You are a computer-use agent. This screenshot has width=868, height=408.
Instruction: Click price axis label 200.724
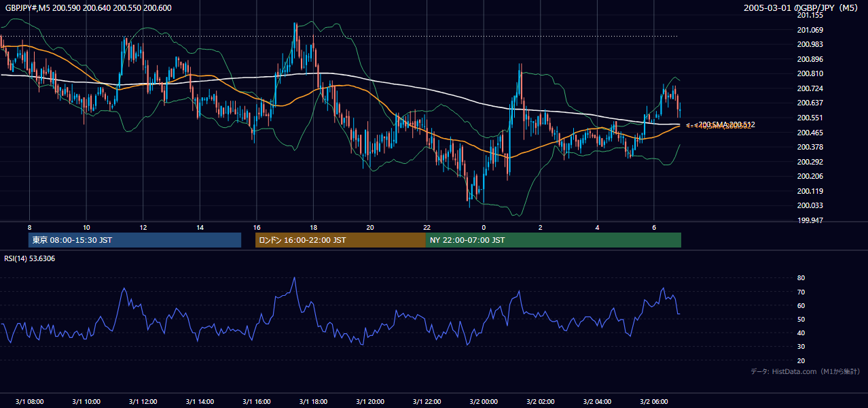coord(810,88)
